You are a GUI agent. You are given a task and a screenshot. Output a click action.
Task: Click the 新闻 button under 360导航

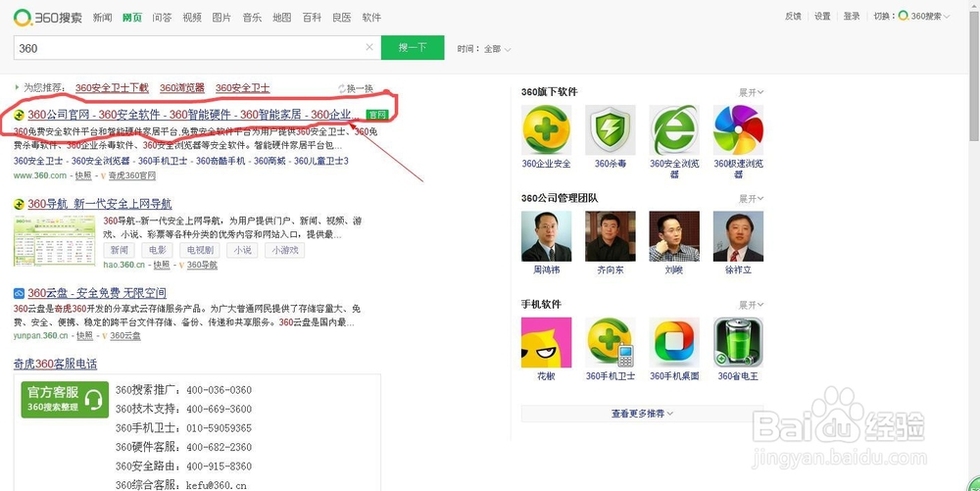pos(120,250)
